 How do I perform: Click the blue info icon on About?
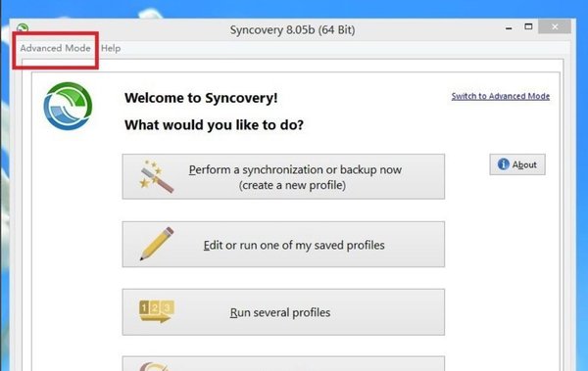point(504,164)
